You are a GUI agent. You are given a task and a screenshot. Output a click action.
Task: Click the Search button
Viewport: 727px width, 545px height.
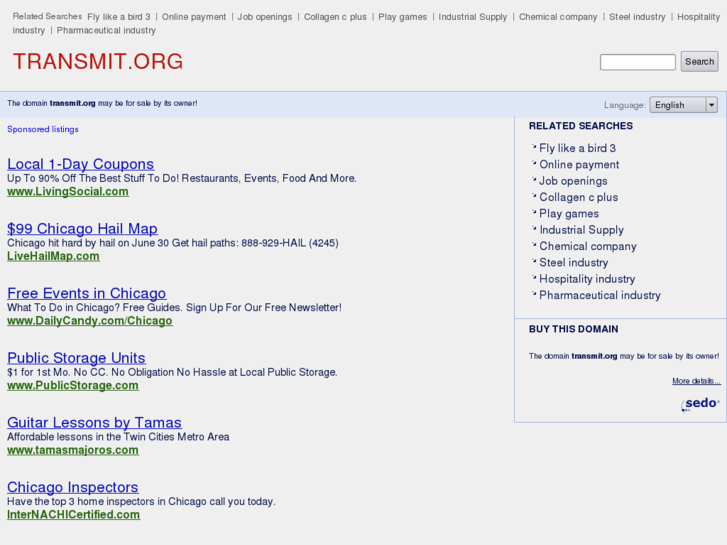click(x=699, y=62)
